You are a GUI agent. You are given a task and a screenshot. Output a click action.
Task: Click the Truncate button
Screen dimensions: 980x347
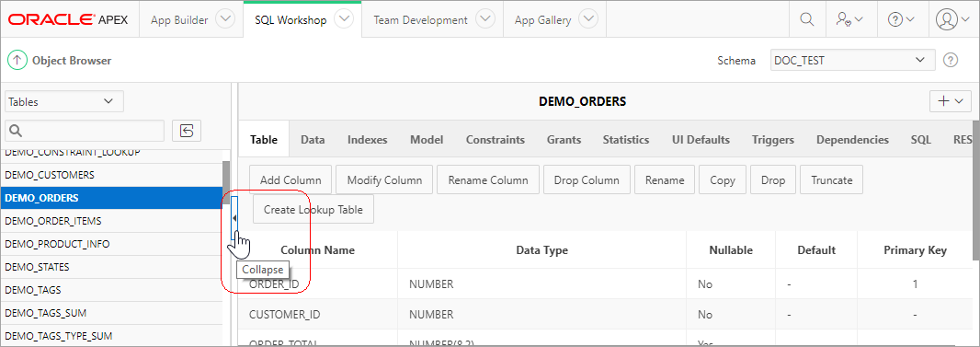pos(832,180)
